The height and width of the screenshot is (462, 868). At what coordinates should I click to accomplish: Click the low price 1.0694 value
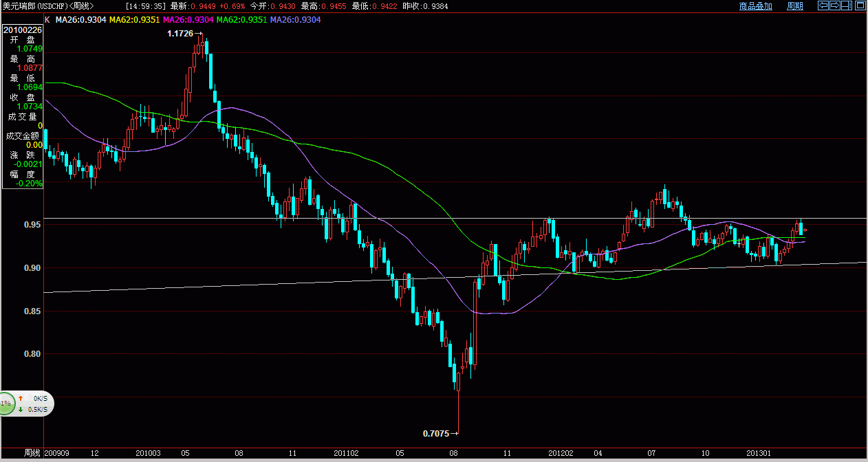[x=30, y=87]
